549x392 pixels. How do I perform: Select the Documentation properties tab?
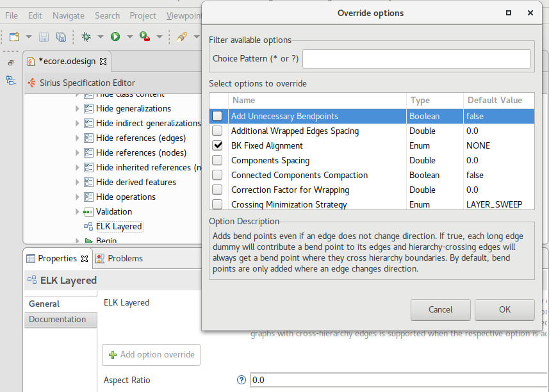pos(61,319)
